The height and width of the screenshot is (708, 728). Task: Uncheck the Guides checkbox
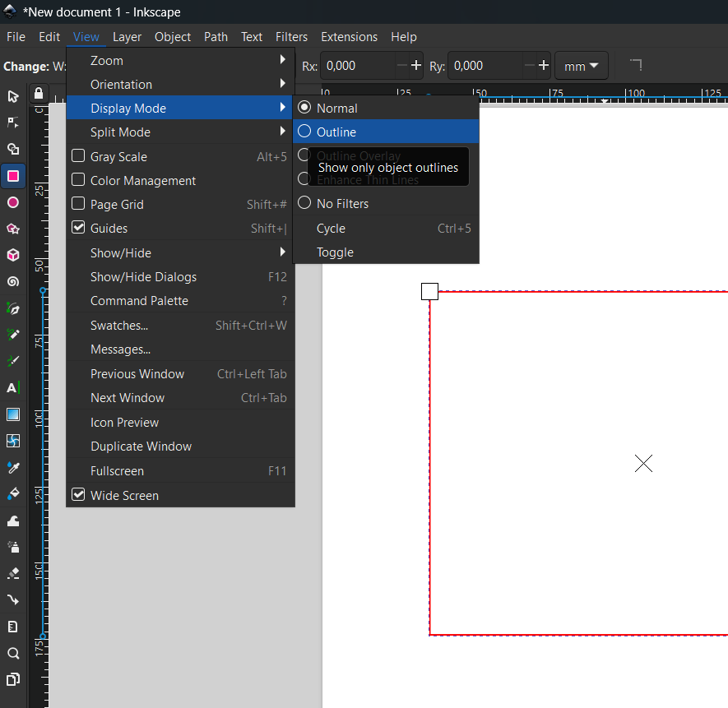tap(78, 227)
